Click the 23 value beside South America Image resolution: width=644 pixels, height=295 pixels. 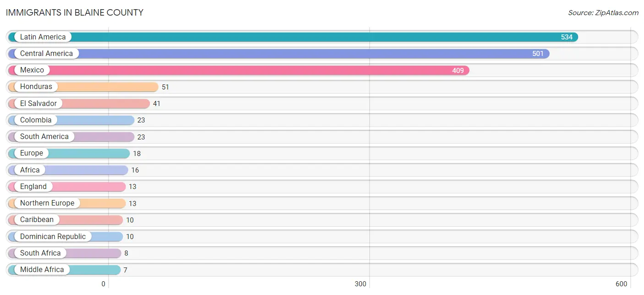point(141,137)
